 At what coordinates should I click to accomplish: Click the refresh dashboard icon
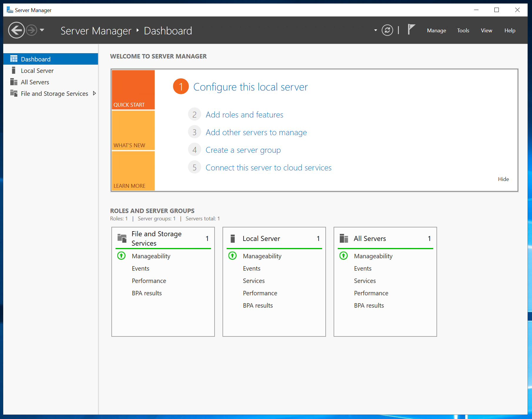click(387, 30)
